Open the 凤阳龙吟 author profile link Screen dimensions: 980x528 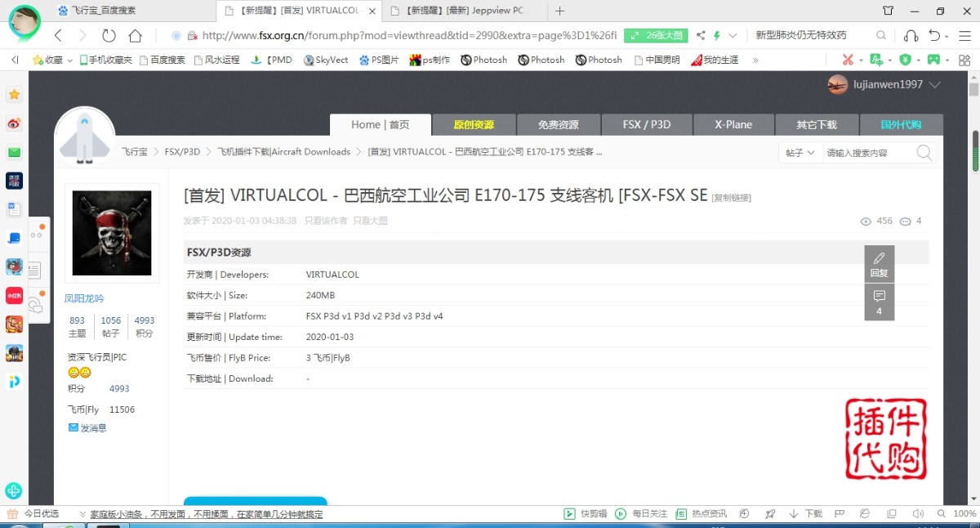coord(84,298)
